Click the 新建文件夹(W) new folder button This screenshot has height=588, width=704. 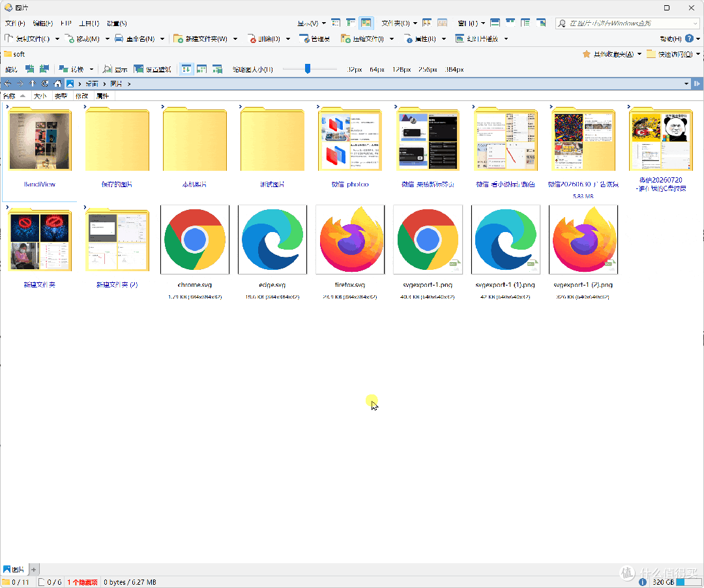tap(201, 39)
